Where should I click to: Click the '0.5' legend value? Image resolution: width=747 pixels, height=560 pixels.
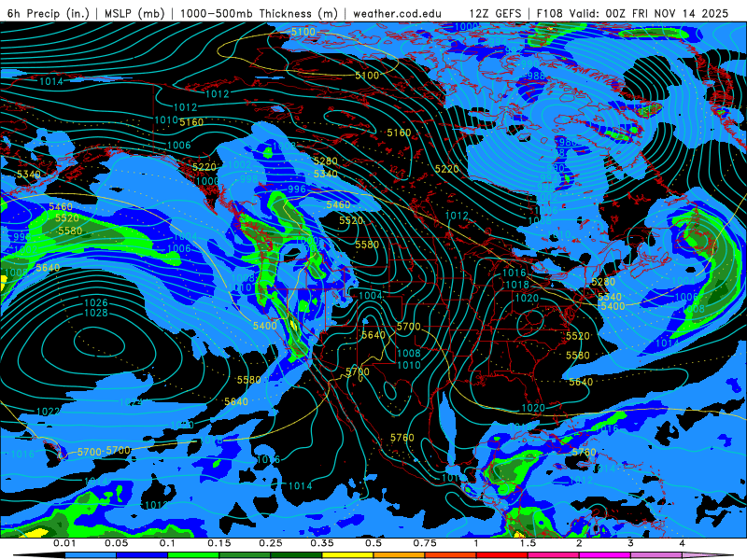point(373,543)
